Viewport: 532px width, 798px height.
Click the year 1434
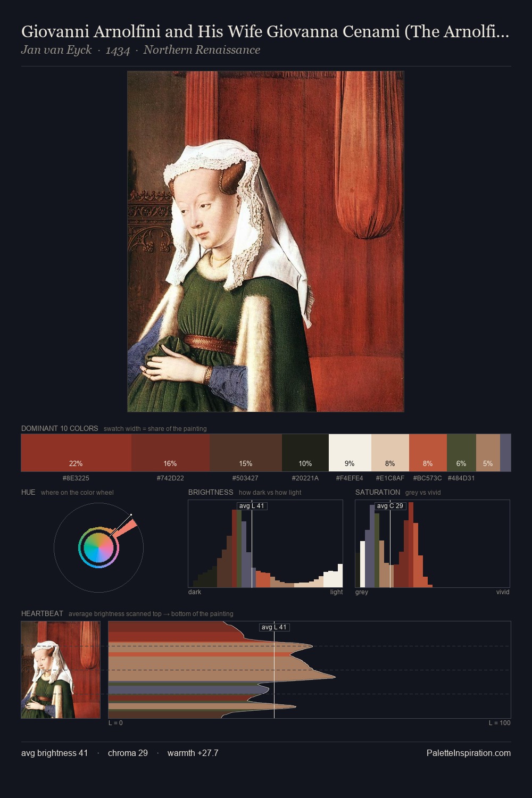pos(118,50)
